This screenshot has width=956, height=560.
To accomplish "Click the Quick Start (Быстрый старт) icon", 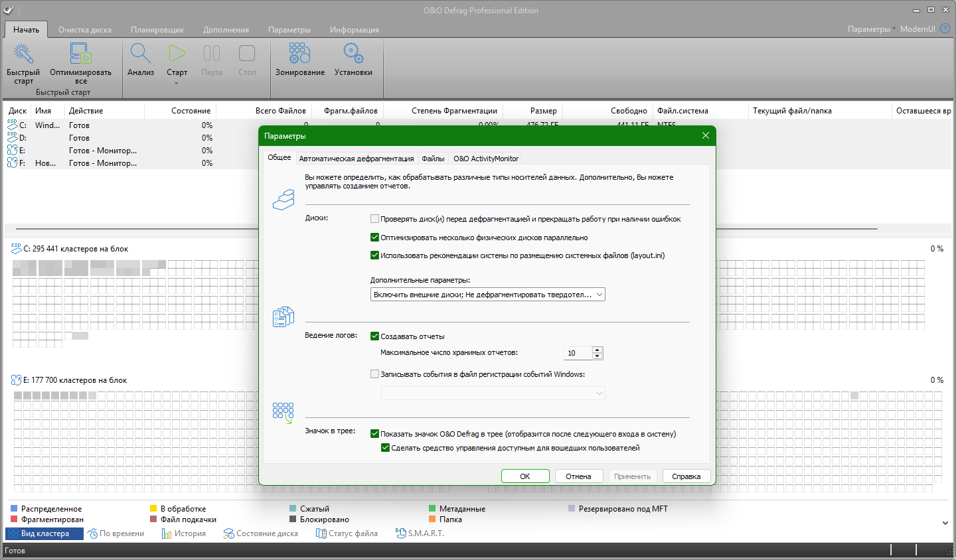I will [x=23, y=54].
